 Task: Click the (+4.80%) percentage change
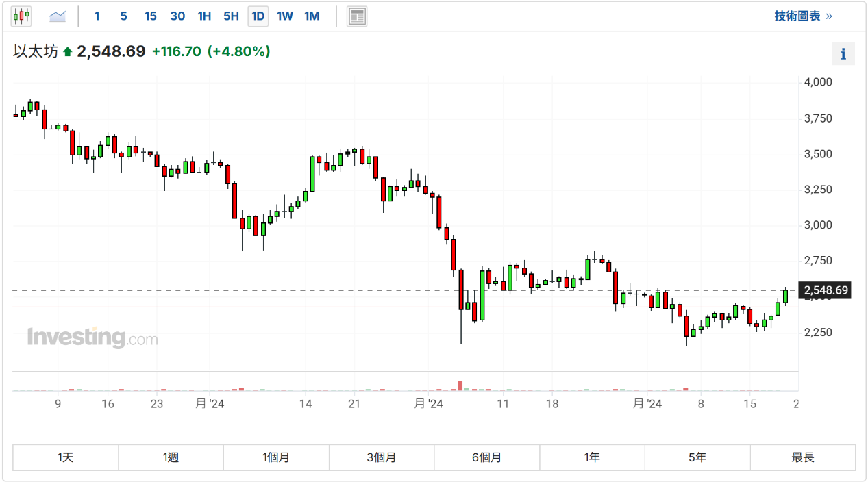(x=239, y=51)
